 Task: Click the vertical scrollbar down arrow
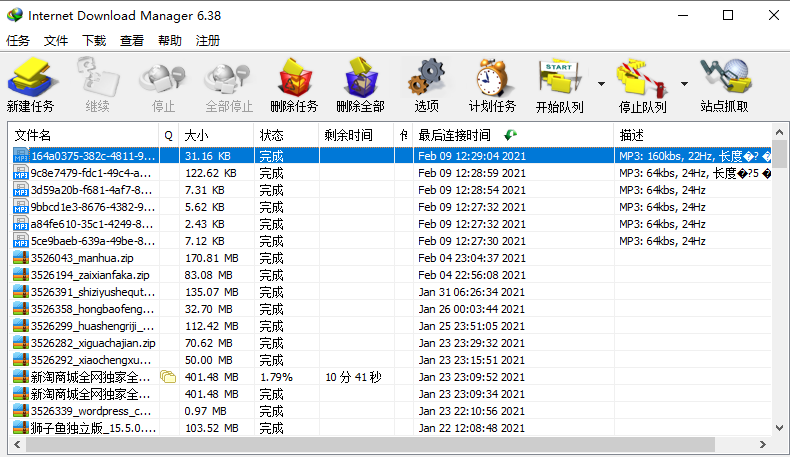point(779,428)
